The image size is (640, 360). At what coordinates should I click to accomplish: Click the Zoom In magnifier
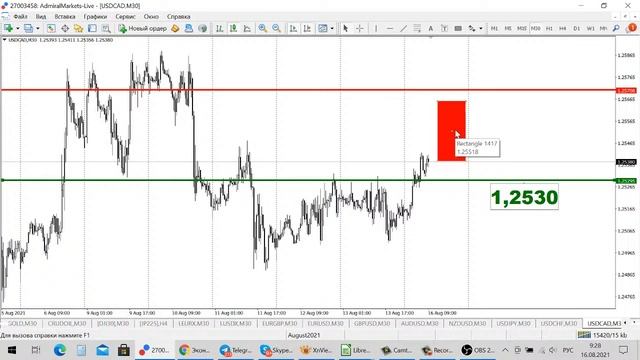click(x=262, y=28)
